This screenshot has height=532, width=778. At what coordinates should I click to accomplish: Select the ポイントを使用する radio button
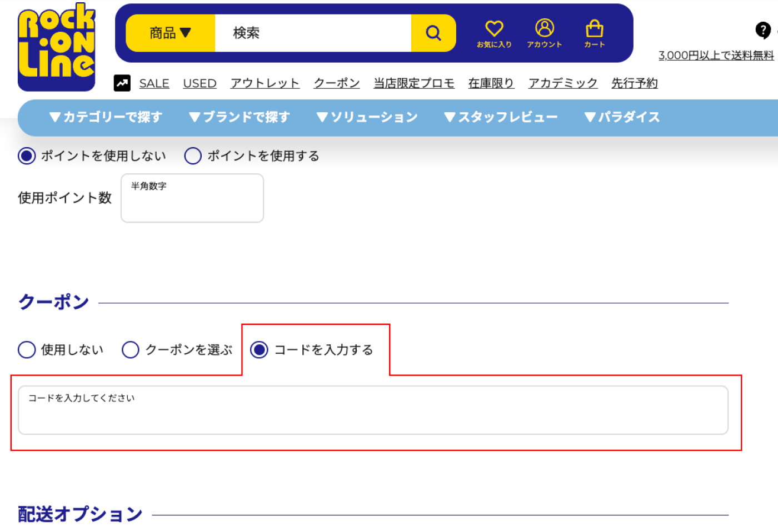pyautogui.click(x=193, y=156)
